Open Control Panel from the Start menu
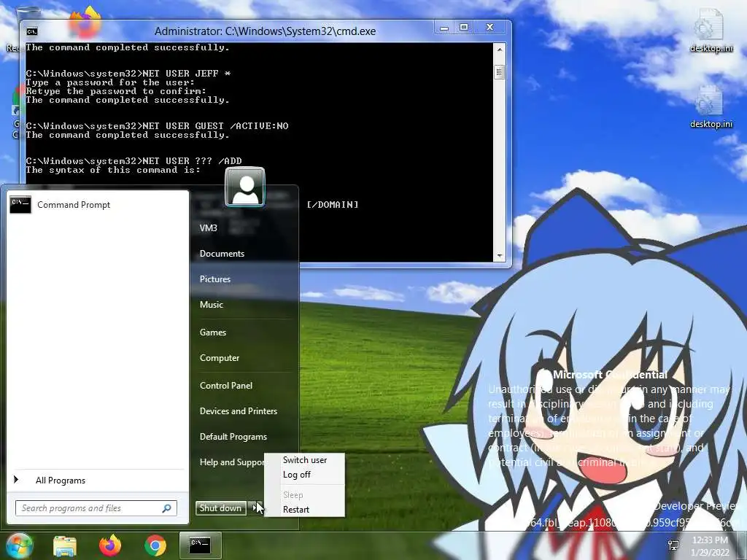 226,386
